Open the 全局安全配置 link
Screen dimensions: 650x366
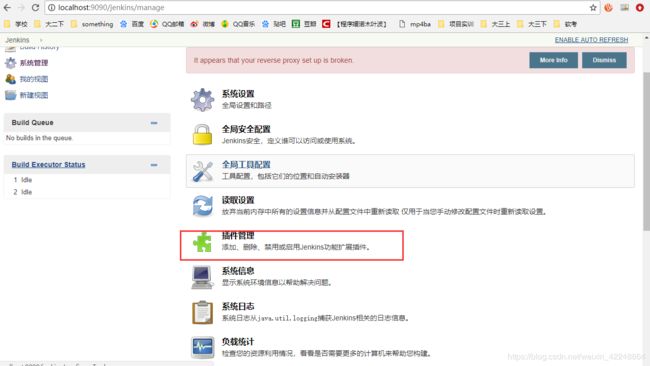246,129
